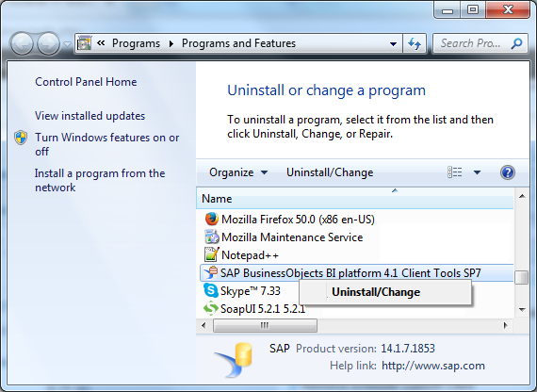Open Turn Windows features on or off

coord(106,144)
